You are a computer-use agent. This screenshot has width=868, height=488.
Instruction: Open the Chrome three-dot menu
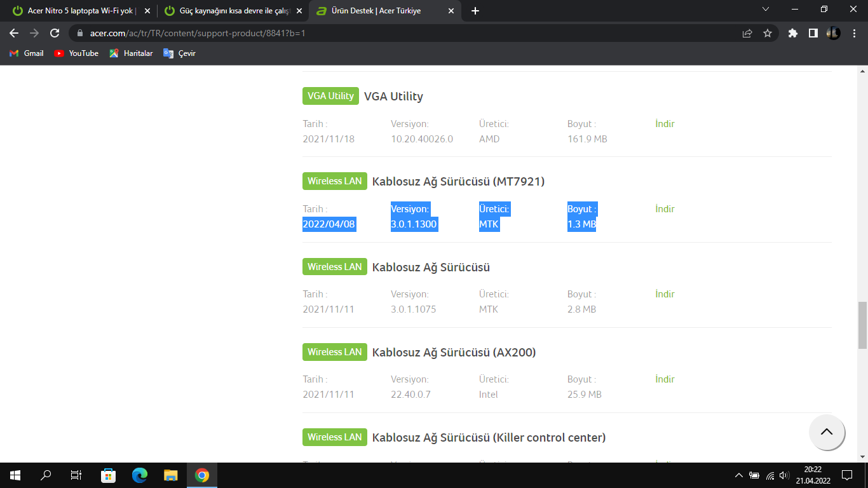pos(854,33)
